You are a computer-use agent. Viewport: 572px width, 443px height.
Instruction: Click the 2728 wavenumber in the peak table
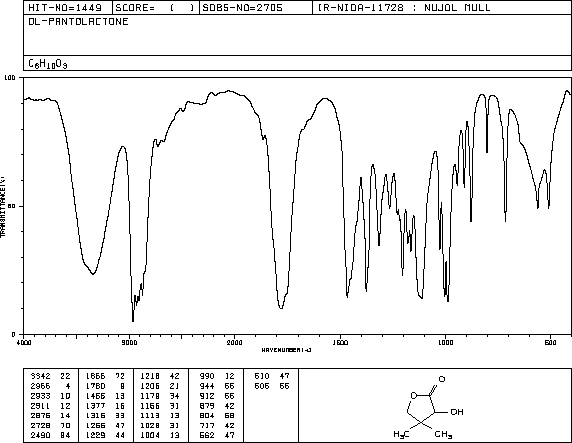click(x=40, y=425)
